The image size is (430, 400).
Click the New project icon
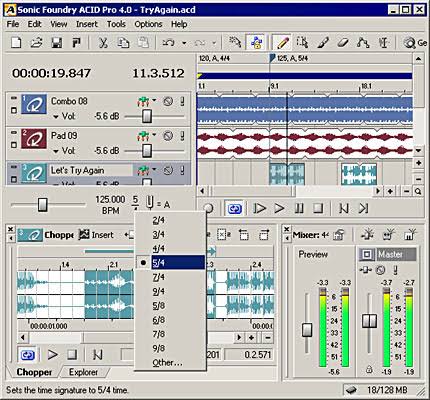pyautogui.click(x=16, y=43)
